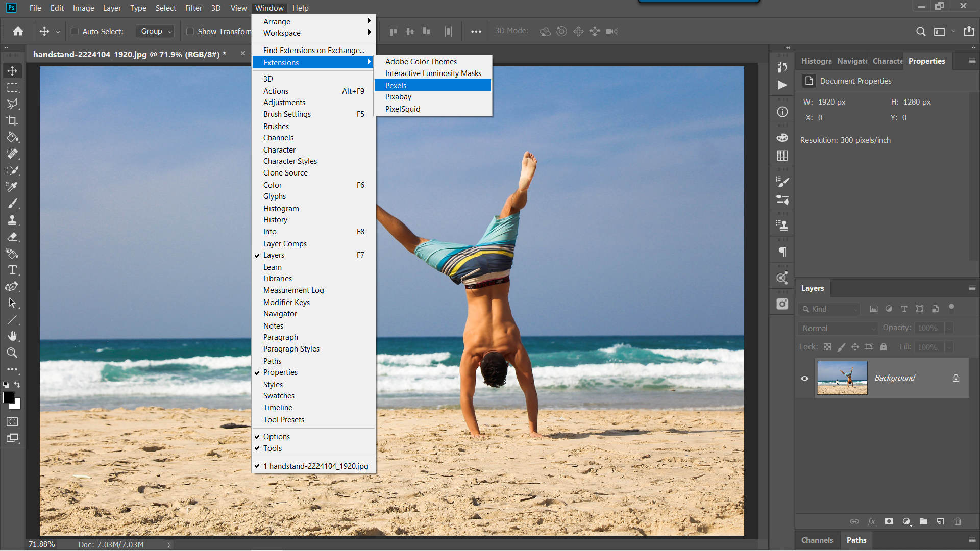Toggle visibility of Background layer
This screenshot has width=980, height=551.
(804, 378)
